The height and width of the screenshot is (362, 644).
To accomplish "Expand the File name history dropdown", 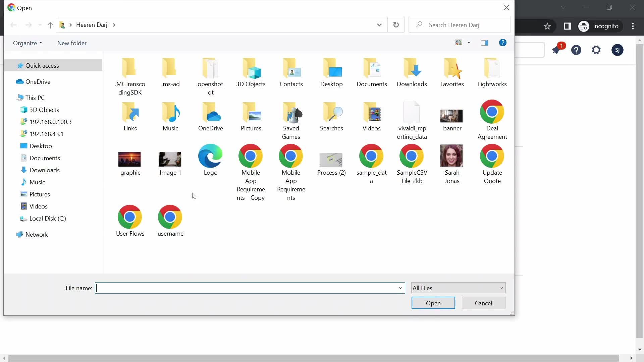I will [400, 288].
